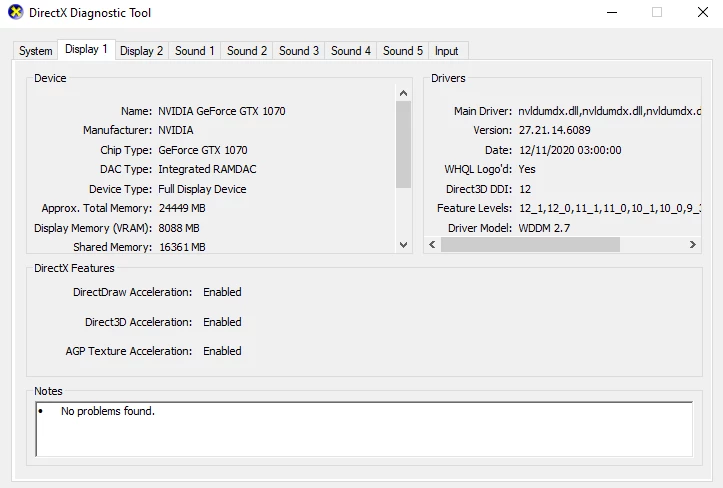Click the DAC Type value Integrated RAMDAC
The height and width of the screenshot is (488, 723).
tap(207, 169)
